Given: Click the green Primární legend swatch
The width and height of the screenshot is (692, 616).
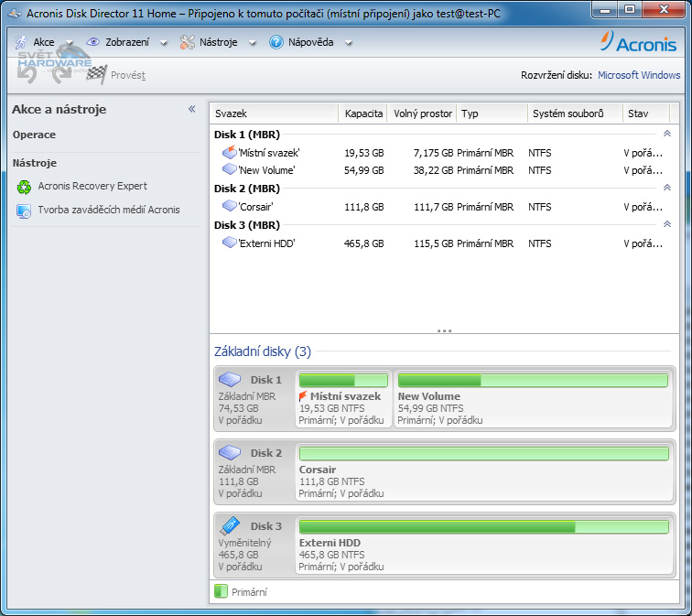Looking at the screenshot, I should pyautogui.click(x=221, y=591).
